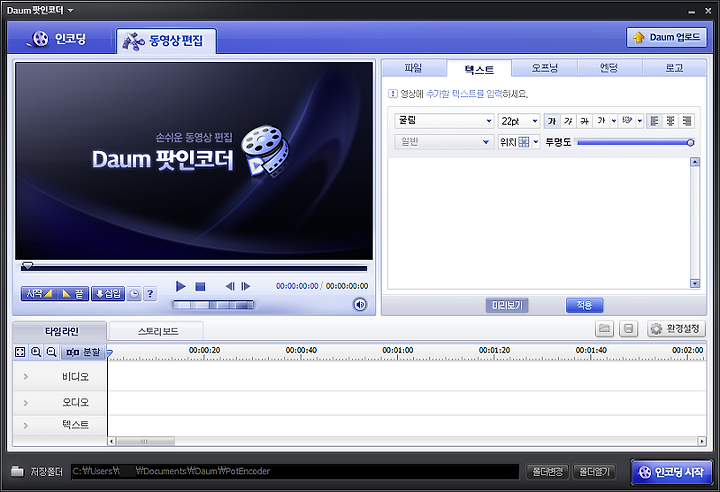Screen dimensions: 720x492
Task: Click the timeline scroll right arrow
Action: pos(702,441)
